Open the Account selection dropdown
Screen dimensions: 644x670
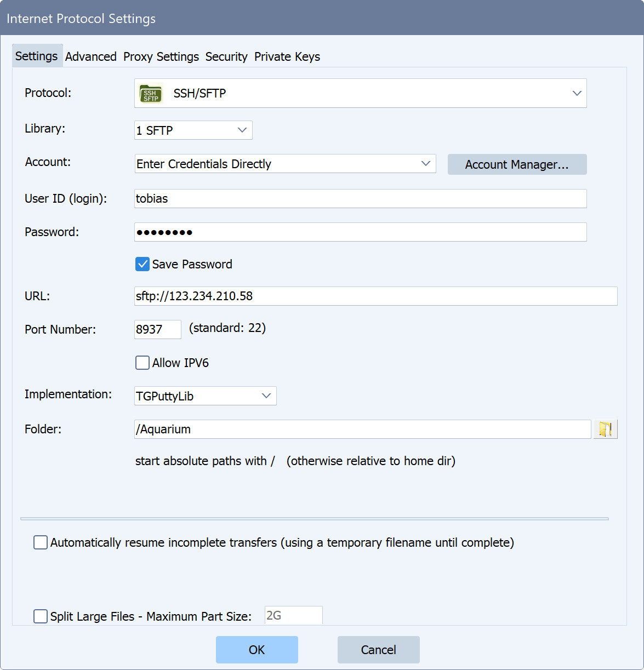pos(426,163)
